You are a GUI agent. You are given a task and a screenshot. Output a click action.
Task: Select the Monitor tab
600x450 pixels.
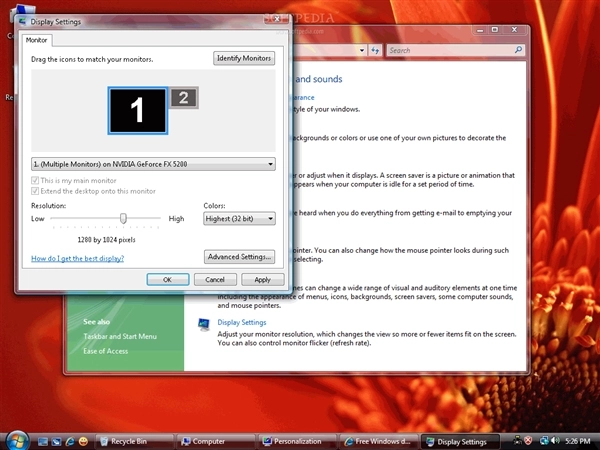[x=36, y=40]
